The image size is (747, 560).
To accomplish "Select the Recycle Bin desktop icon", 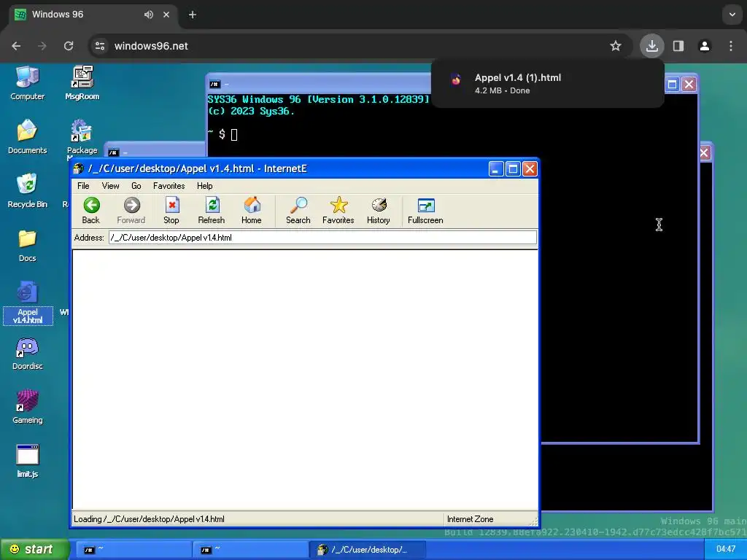I will point(27,191).
